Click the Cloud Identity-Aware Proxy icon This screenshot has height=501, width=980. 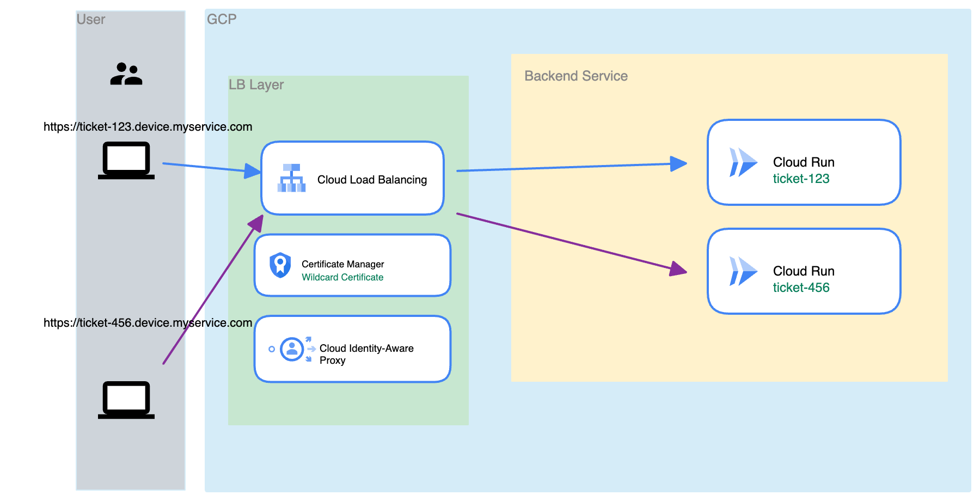point(292,349)
